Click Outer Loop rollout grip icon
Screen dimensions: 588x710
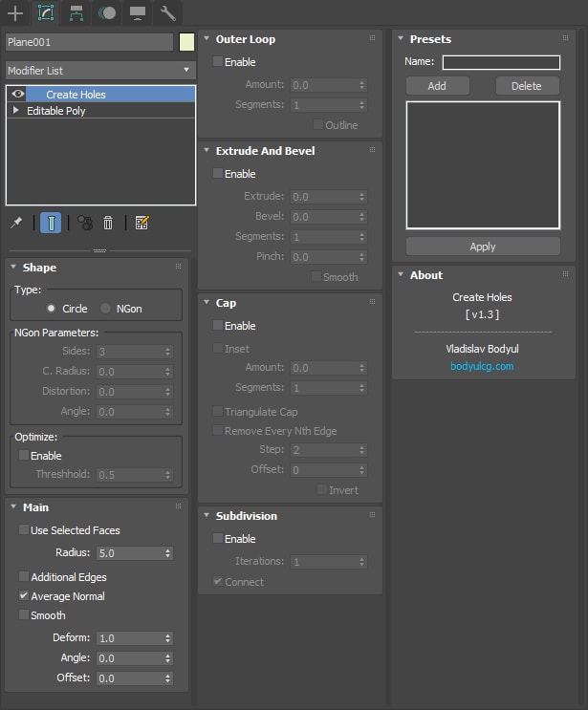[372, 38]
